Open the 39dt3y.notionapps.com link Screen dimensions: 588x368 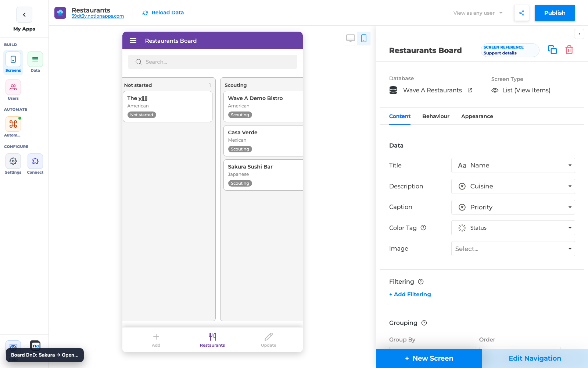click(98, 16)
